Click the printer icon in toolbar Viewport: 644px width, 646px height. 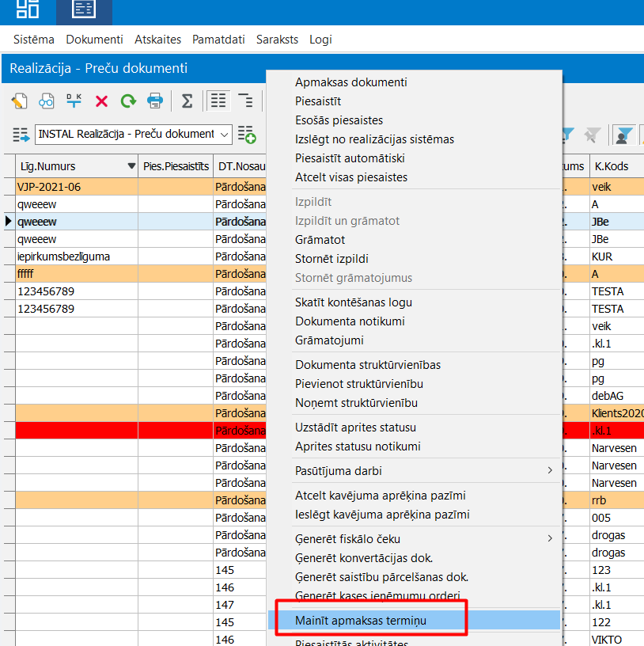155,101
